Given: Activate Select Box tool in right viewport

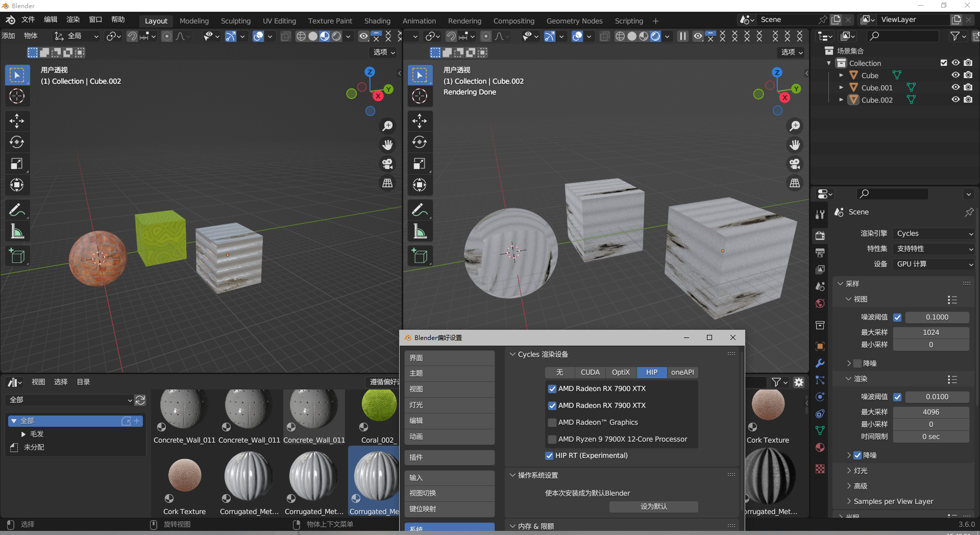Looking at the screenshot, I should (x=420, y=75).
